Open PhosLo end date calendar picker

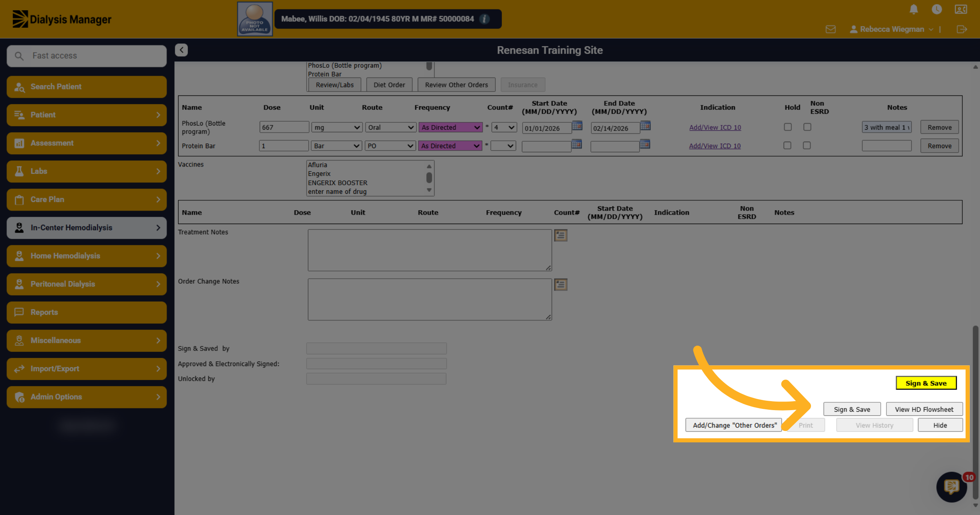tap(645, 126)
